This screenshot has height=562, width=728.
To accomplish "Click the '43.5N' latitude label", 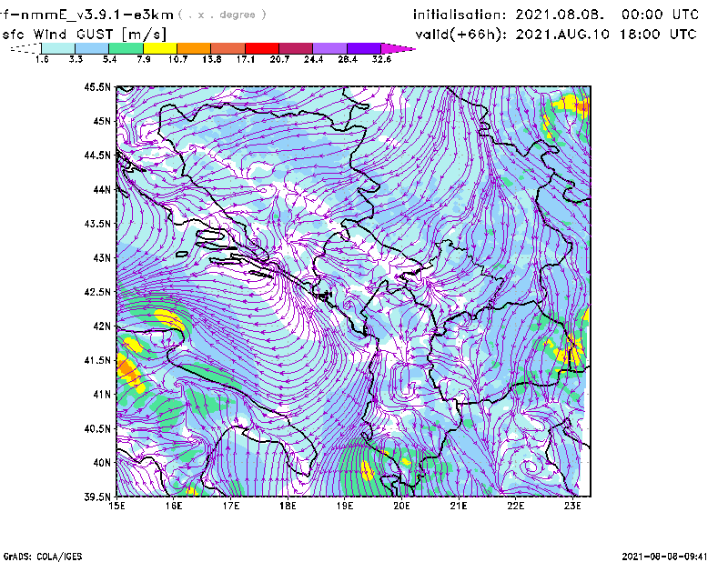I will 97,224.
